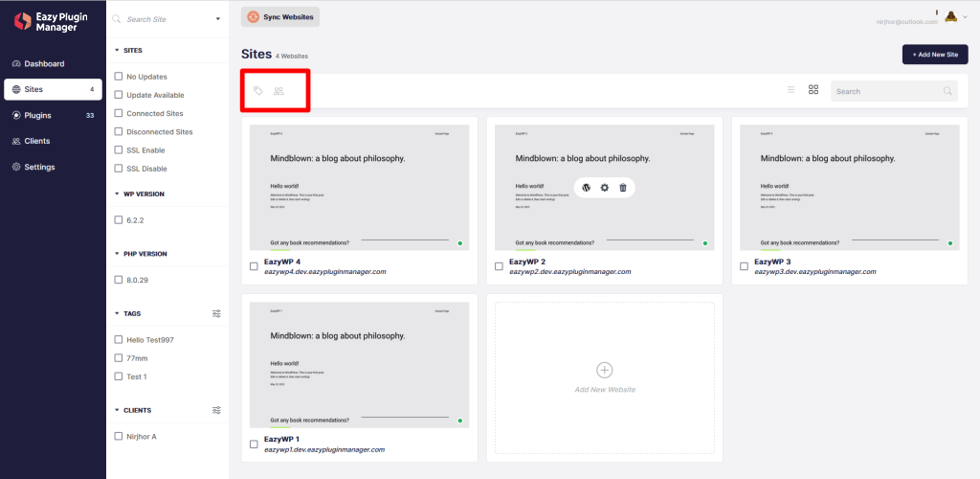The image size is (980, 479).
Task: Switch to grid view
Action: 813,90
